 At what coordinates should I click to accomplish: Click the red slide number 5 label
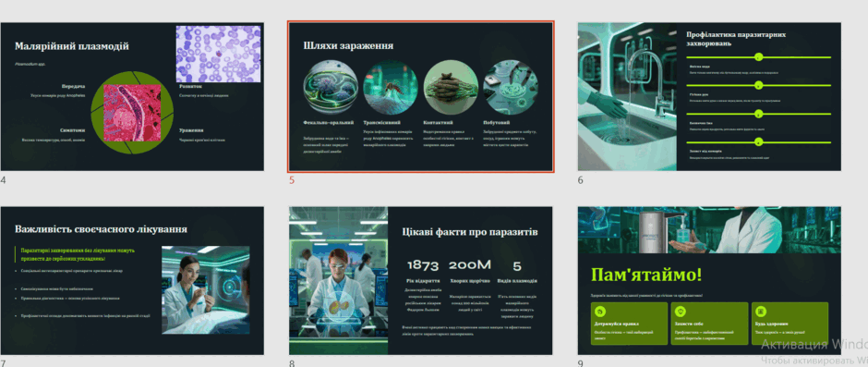292,179
